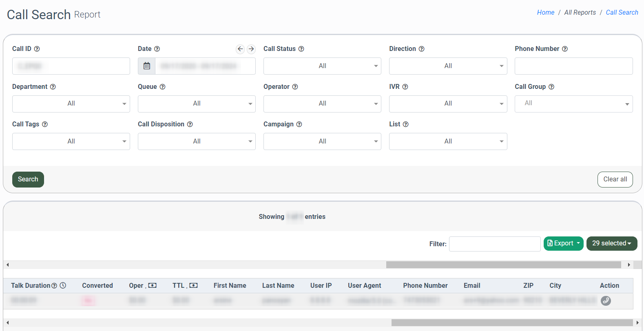Click the top horizontal table scrollbar
Viewport: 644px width, 331px height.
click(503, 265)
